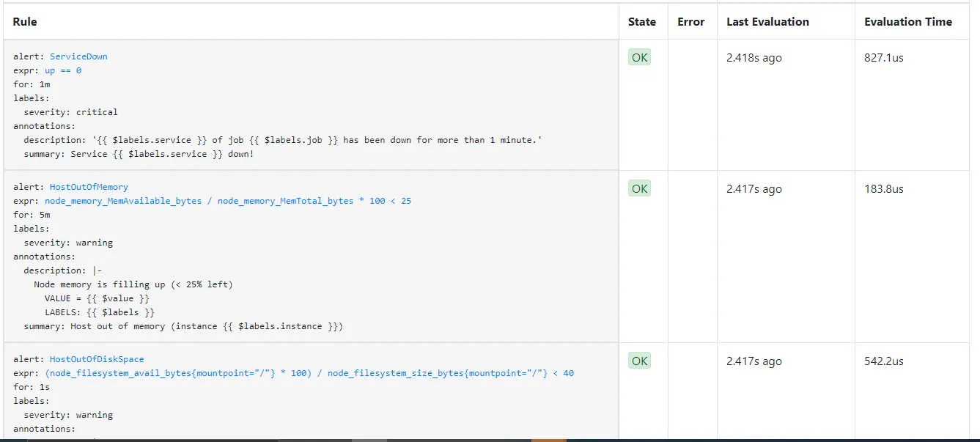This screenshot has height=442, width=980.
Task: Click the 183.8us evaluation time value
Action: click(x=883, y=189)
